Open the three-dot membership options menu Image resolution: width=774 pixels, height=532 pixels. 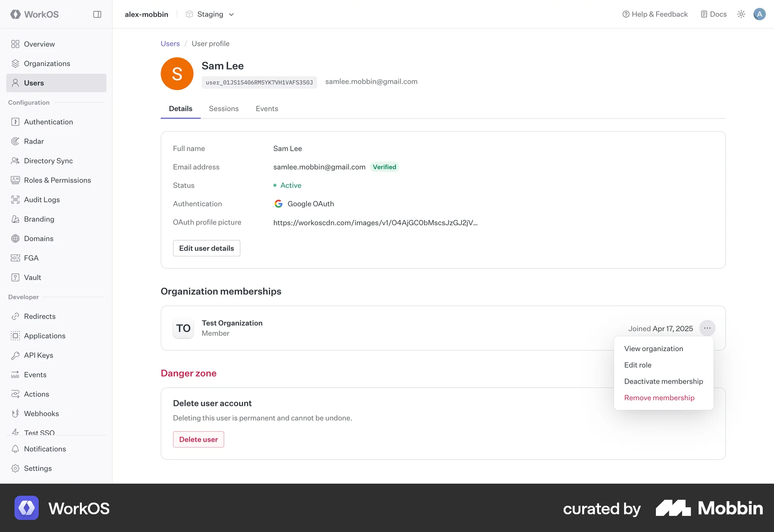pyautogui.click(x=707, y=328)
